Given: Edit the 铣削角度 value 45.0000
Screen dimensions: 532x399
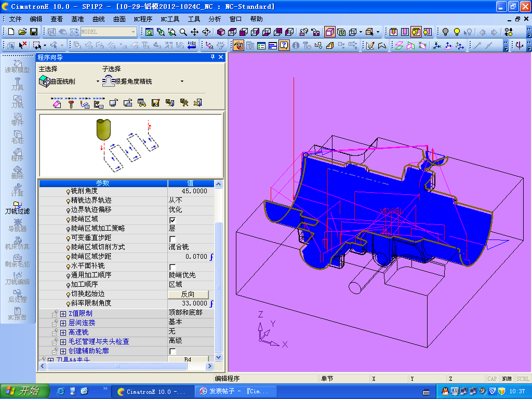Looking at the screenshot, I should pyautogui.click(x=191, y=191).
